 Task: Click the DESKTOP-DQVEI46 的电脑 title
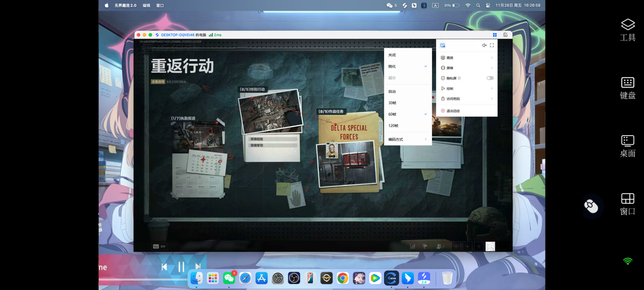click(x=184, y=35)
